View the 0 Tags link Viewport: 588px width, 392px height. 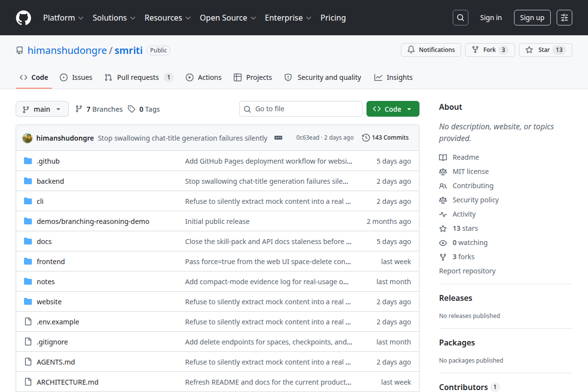[144, 109]
